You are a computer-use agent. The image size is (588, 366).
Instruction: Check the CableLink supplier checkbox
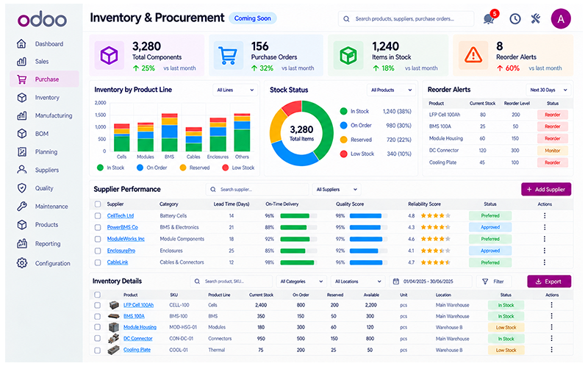pos(98,262)
